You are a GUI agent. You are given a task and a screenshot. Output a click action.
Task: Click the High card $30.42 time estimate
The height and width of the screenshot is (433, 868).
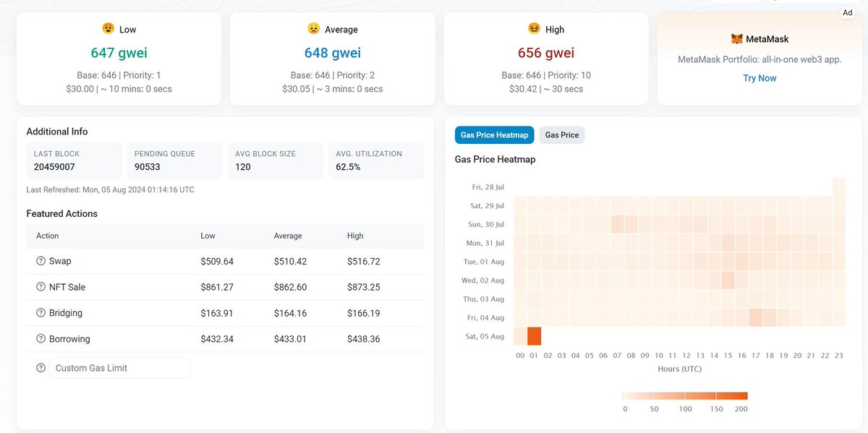click(x=546, y=89)
